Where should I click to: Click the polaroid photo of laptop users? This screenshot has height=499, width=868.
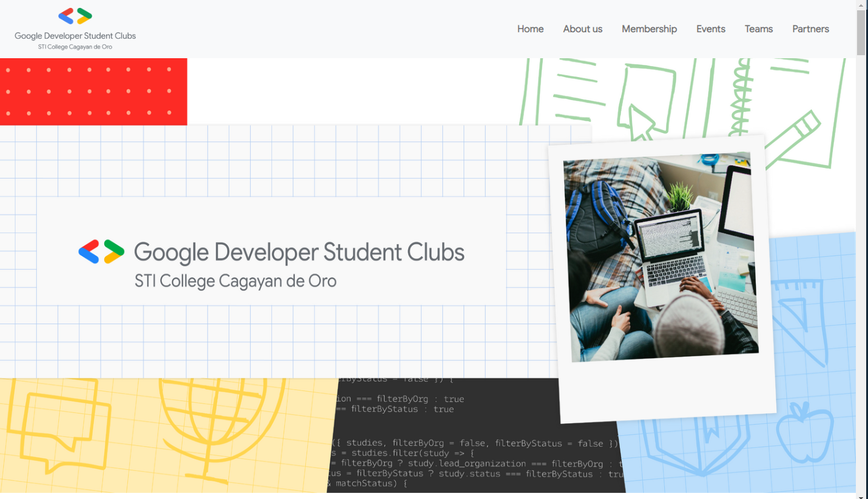pyautogui.click(x=661, y=256)
